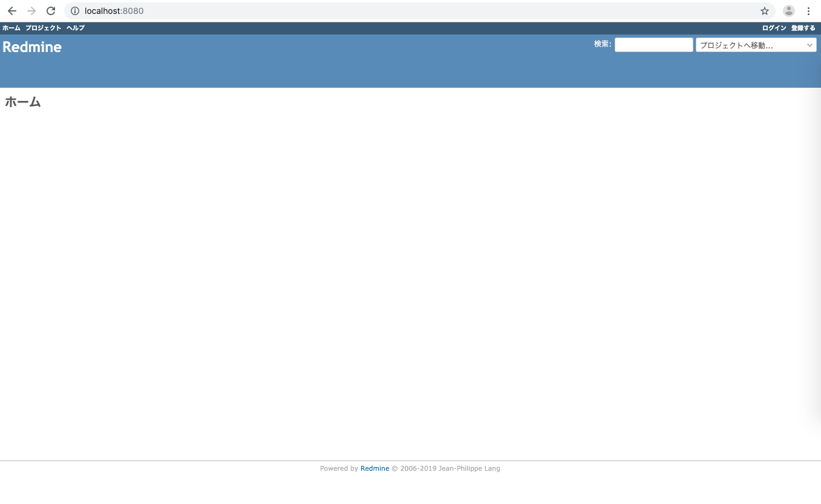Open the Chrome profile avatar

pyautogui.click(x=789, y=11)
